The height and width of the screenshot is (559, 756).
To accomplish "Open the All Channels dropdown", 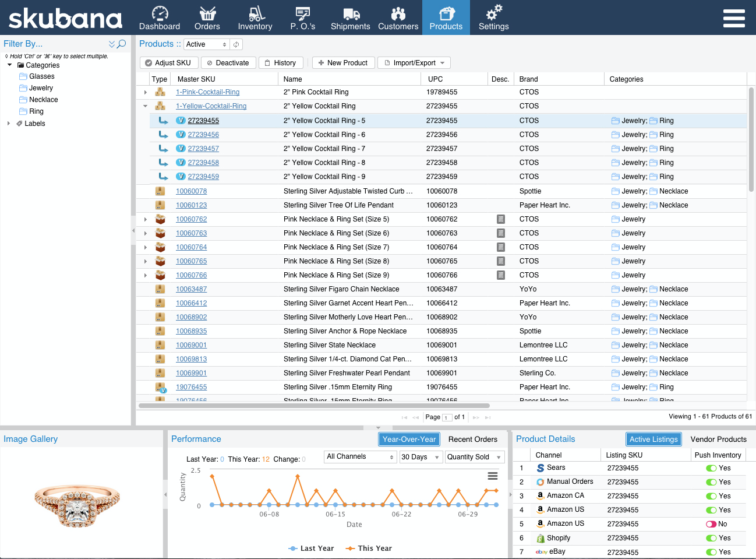I will click(361, 457).
